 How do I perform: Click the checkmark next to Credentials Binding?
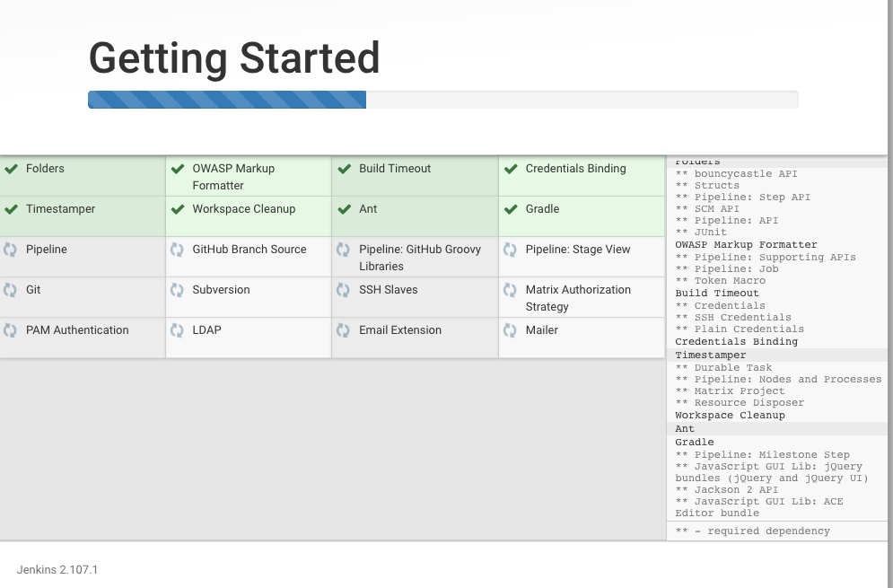click(x=511, y=169)
